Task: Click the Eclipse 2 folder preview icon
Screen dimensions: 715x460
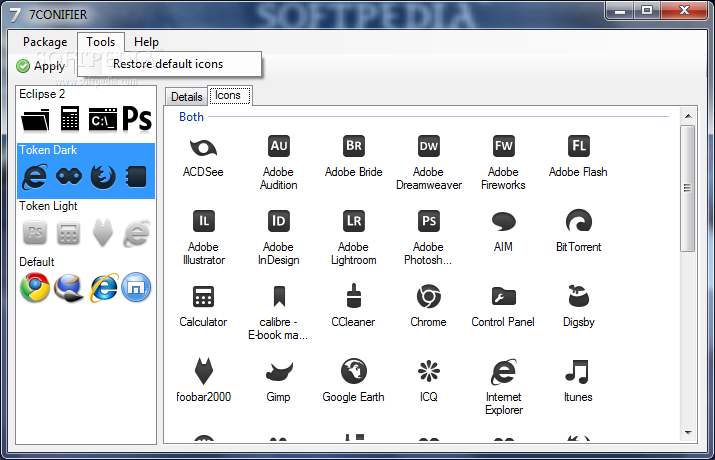Action: click(36, 120)
